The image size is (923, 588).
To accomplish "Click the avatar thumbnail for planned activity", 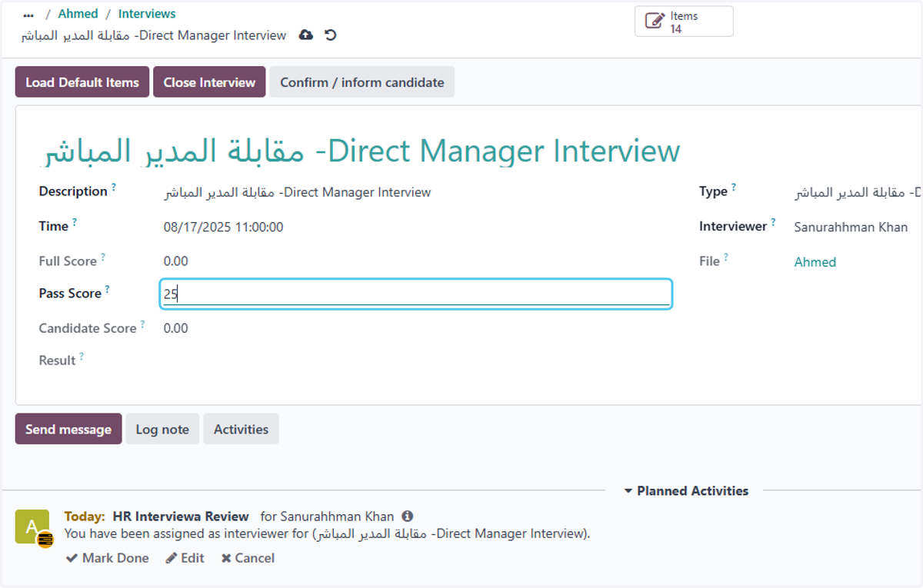I will [32, 527].
